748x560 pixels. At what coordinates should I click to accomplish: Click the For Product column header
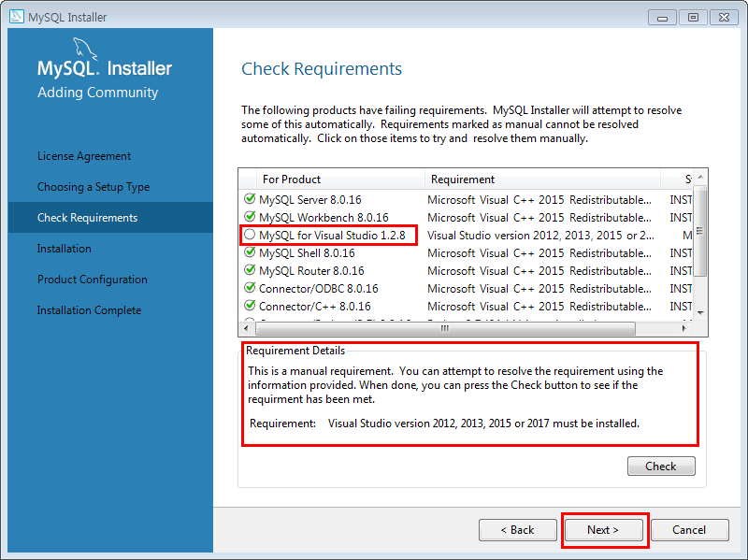coord(340,179)
